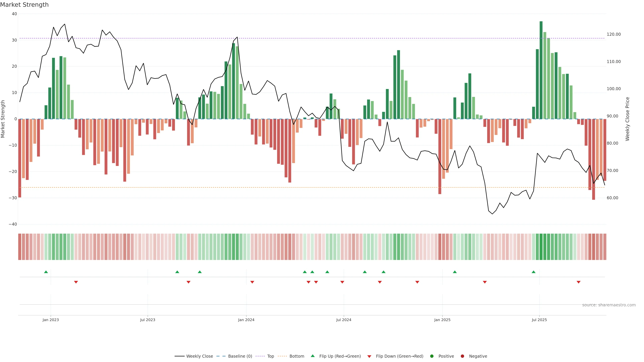644x362 pixels.
Task: Click the Jan 2024 x-axis label
Action: 246,320
